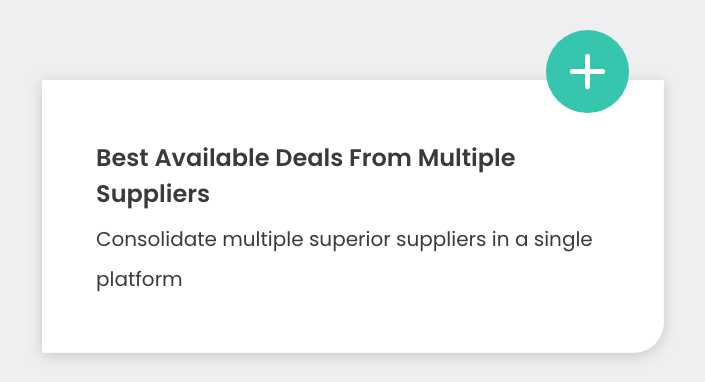Click the green plus circle button
Screen dimensions: 705x382
pos(587,71)
